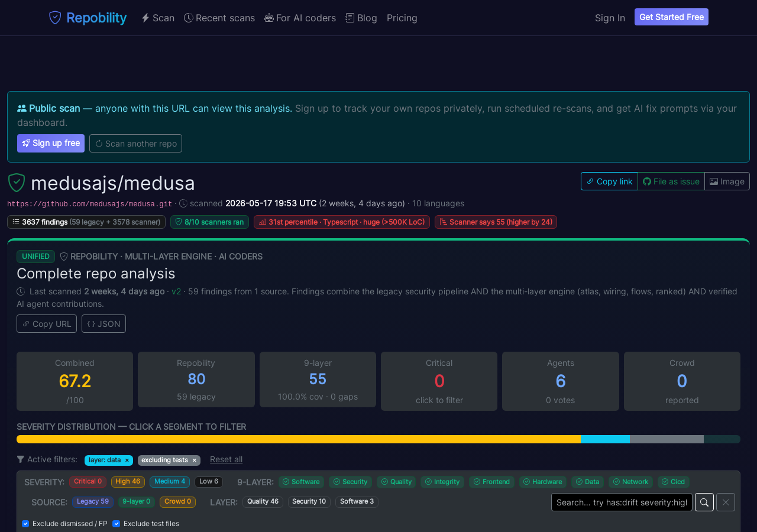
Task: Open the Blog nav item
Action: click(361, 18)
